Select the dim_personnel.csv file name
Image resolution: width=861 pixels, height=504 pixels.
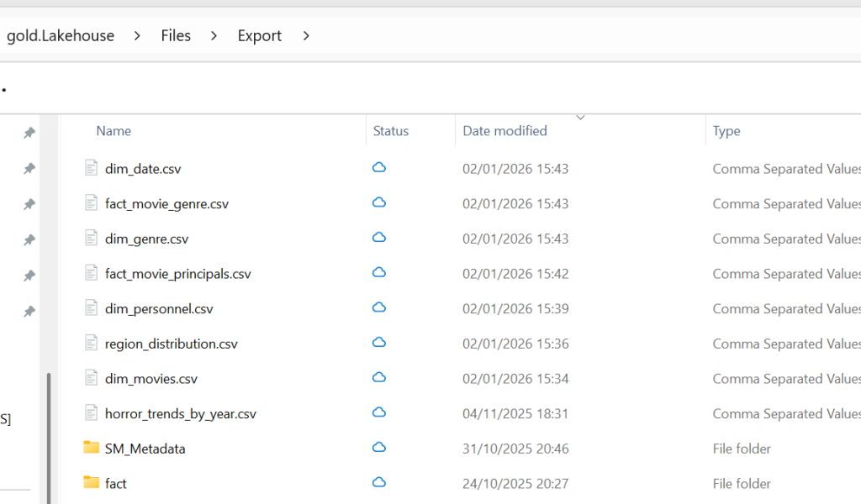(x=159, y=308)
